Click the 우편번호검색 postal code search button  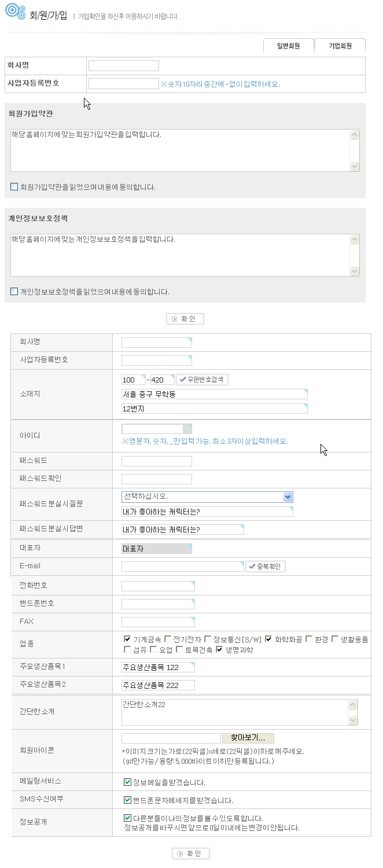point(202,380)
